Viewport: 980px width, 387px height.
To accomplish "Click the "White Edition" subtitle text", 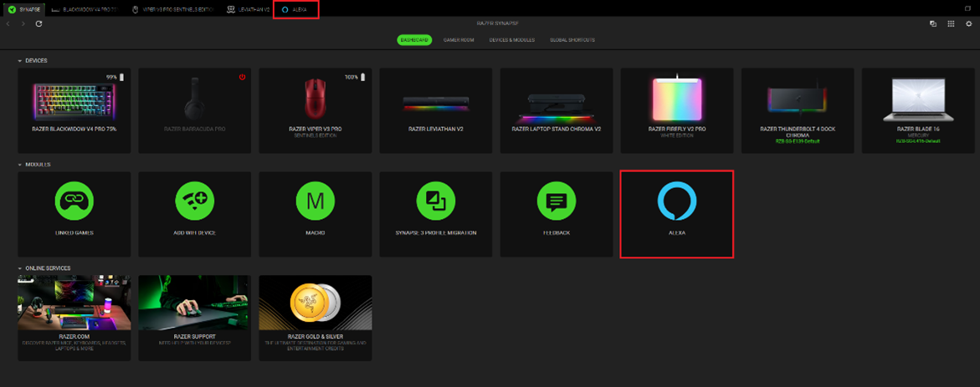I will tap(677, 135).
